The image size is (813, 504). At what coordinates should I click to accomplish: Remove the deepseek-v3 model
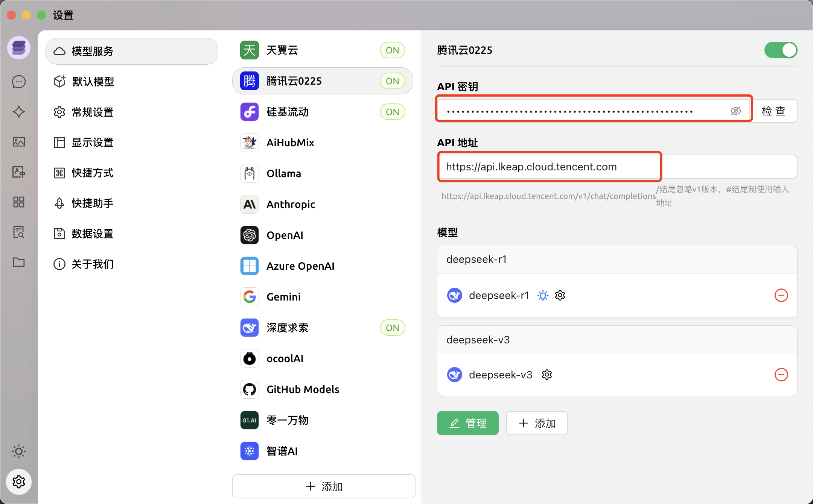pos(781,375)
